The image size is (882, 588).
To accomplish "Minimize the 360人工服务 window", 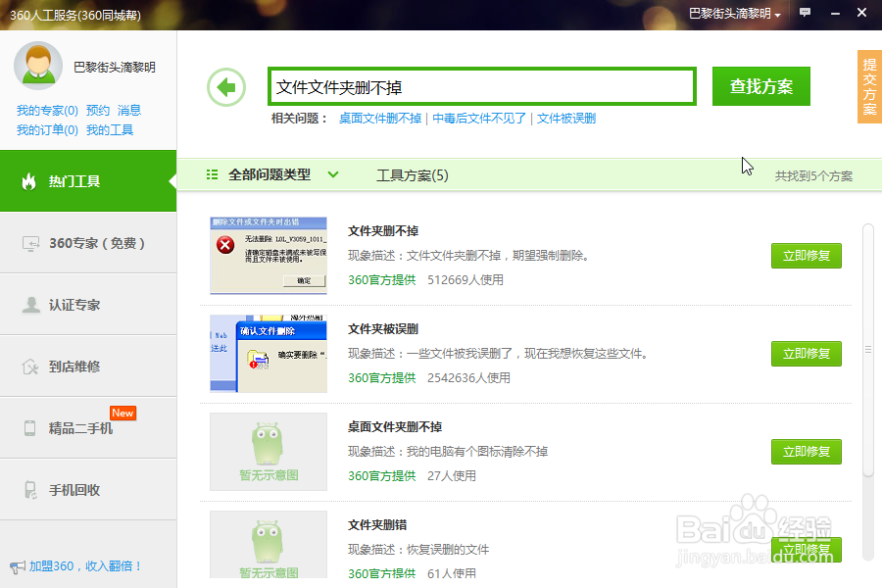I will pyautogui.click(x=835, y=13).
